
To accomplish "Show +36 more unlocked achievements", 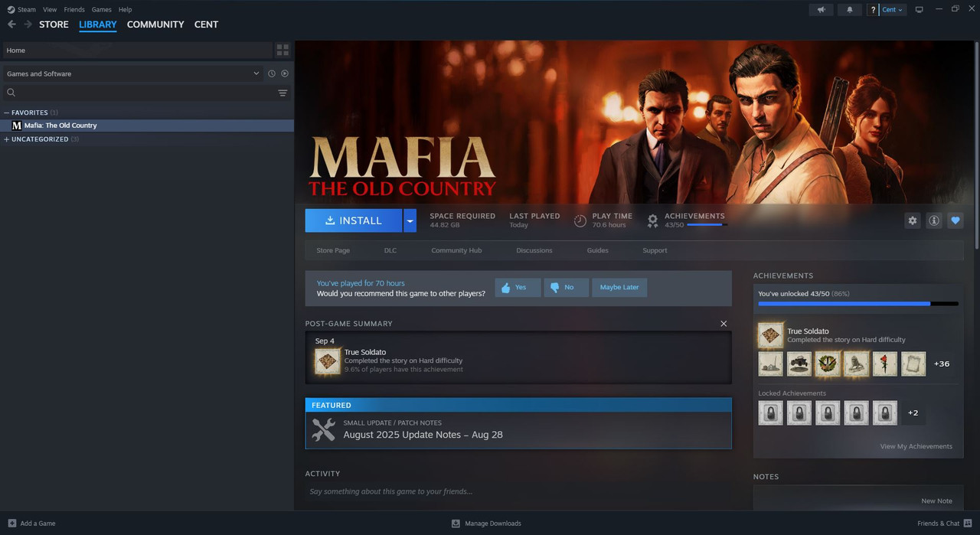I will [942, 364].
